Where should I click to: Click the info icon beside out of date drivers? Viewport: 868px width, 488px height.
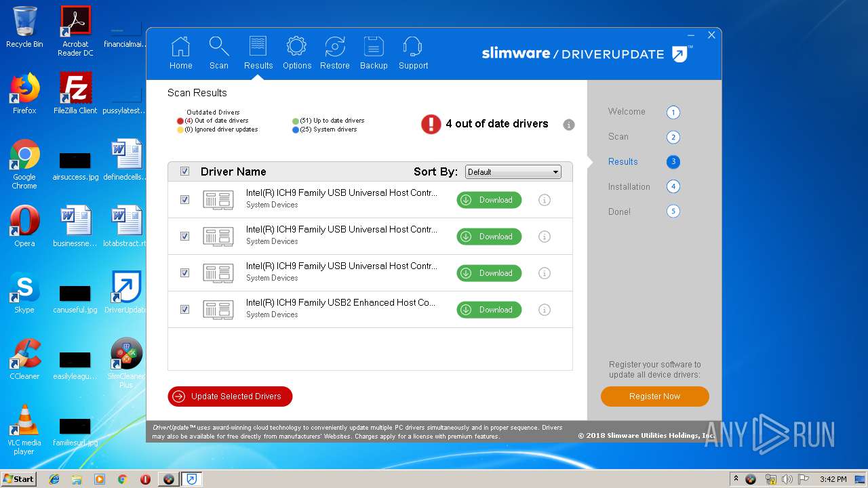coord(569,125)
